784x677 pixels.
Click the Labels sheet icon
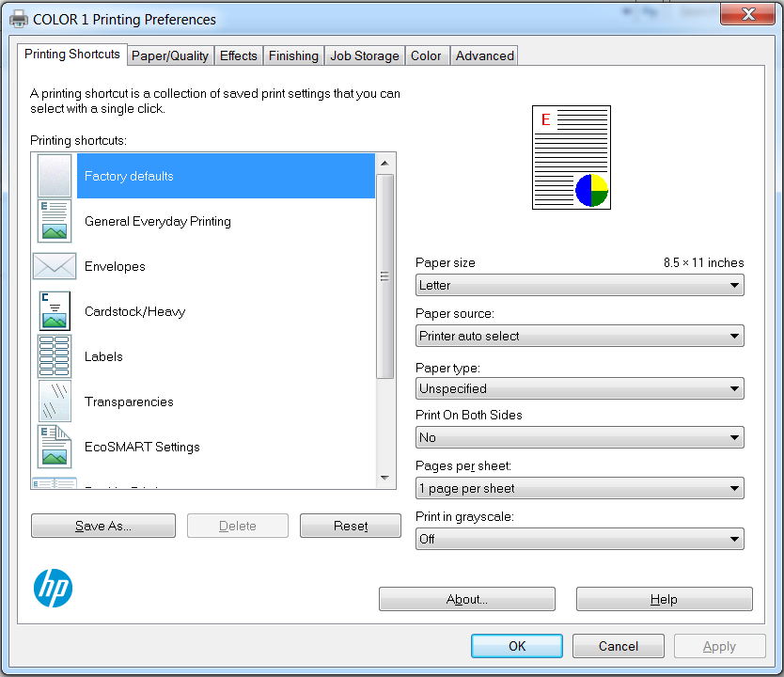click(x=55, y=356)
